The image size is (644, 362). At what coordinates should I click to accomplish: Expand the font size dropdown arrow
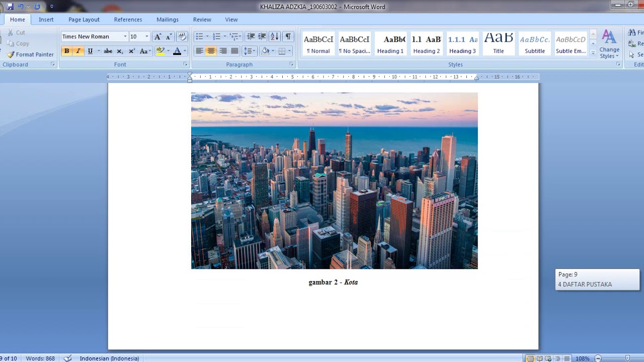tap(147, 37)
